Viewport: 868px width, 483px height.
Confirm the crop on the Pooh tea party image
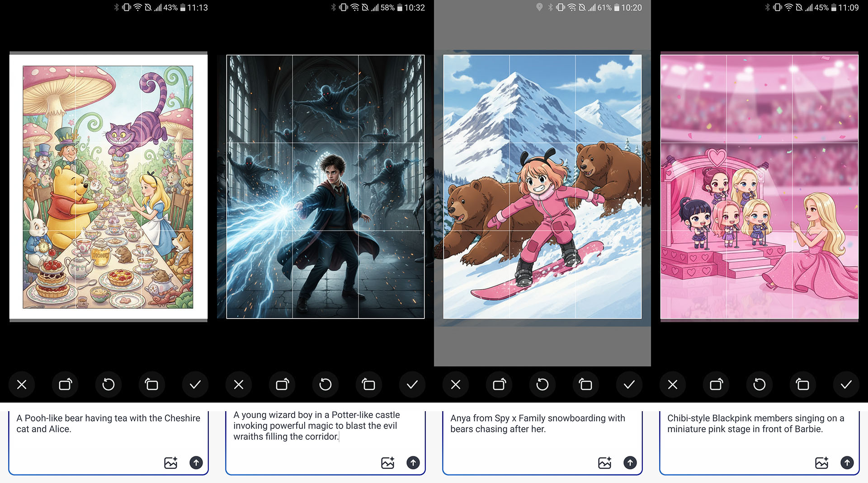(x=195, y=385)
